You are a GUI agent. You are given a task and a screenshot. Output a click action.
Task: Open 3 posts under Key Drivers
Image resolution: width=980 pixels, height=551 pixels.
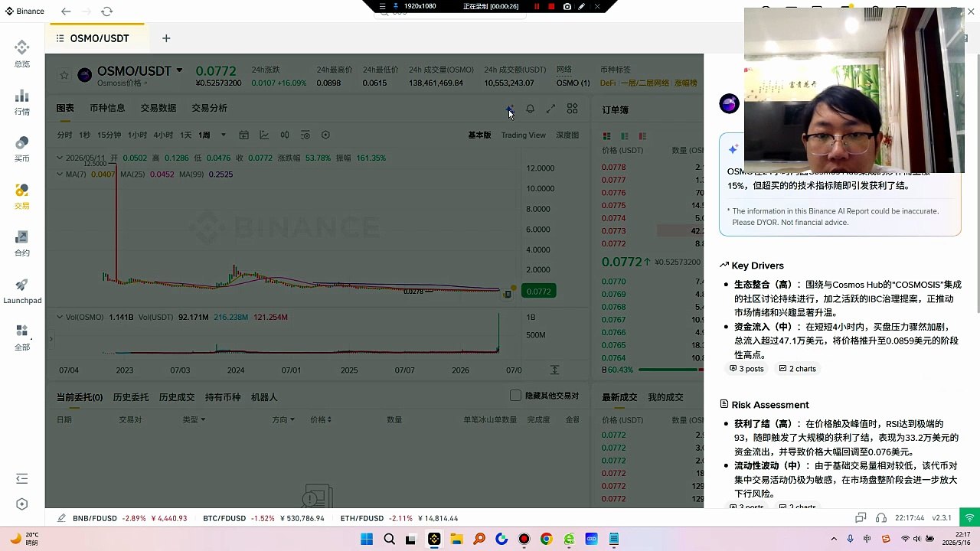coord(746,369)
